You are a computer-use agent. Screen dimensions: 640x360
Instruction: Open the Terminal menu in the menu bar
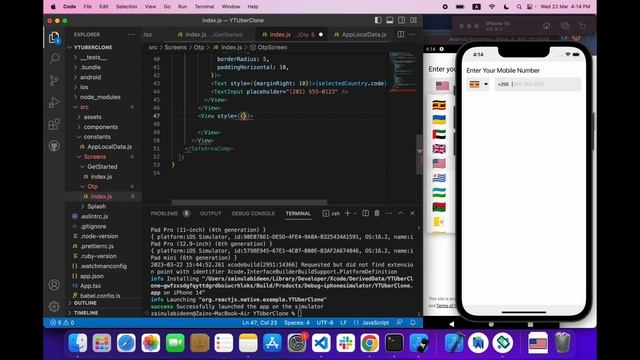pyautogui.click(x=204, y=7)
